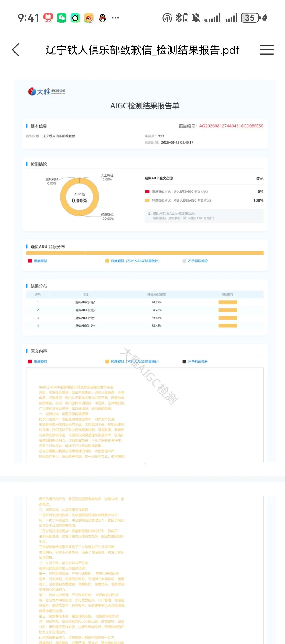
Task: Tap the document name 辽宁铁人俱乐部致歉信
Action: tap(59, 136)
